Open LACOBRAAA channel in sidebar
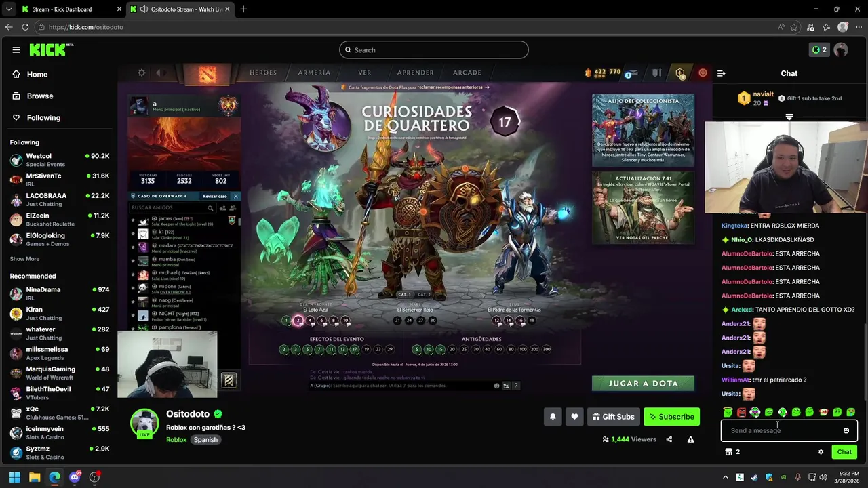868x488 pixels. [x=59, y=199]
